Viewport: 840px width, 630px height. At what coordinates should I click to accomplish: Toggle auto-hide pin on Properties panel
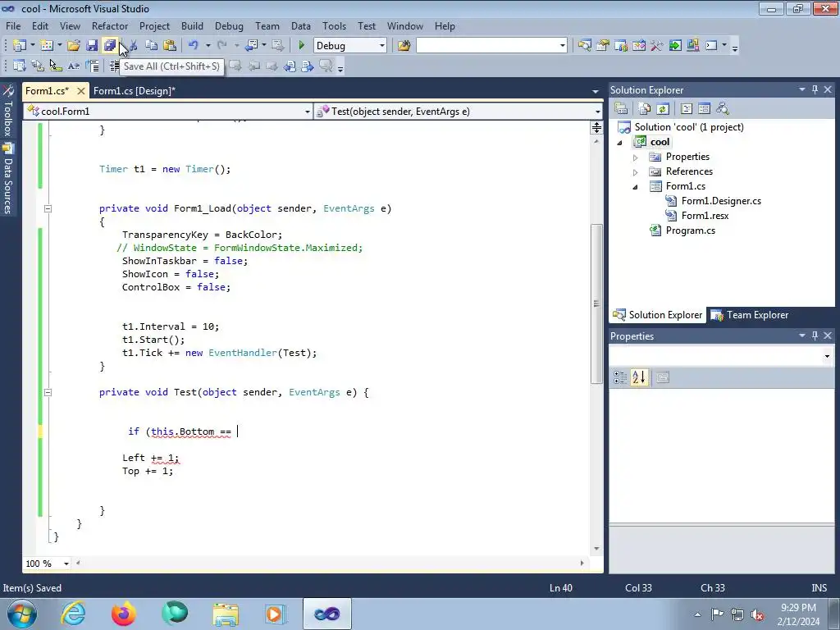pyautogui.click(x=815, y=336)
